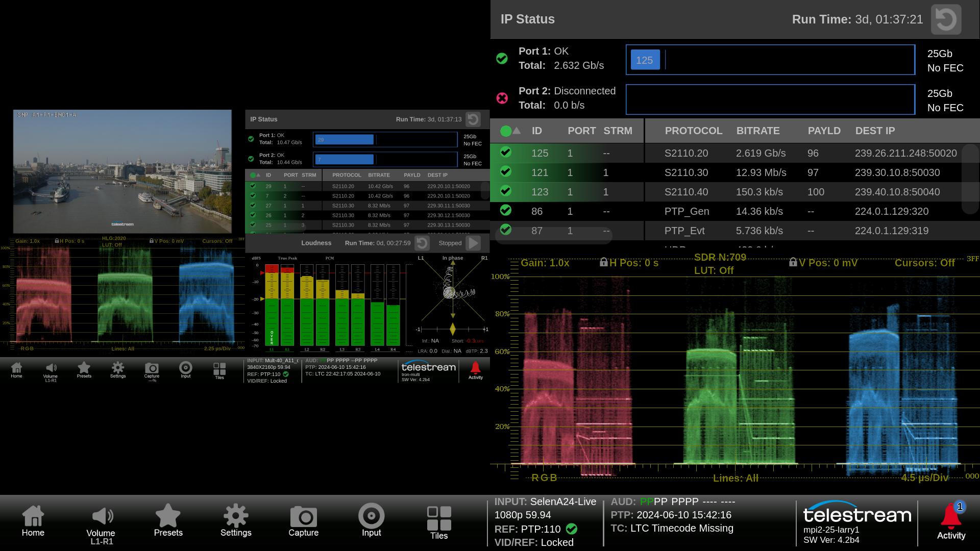The image size is (980, 551).
Task: Select the blue 125 stream block in Port 1 bar
Action: point(645,60)
